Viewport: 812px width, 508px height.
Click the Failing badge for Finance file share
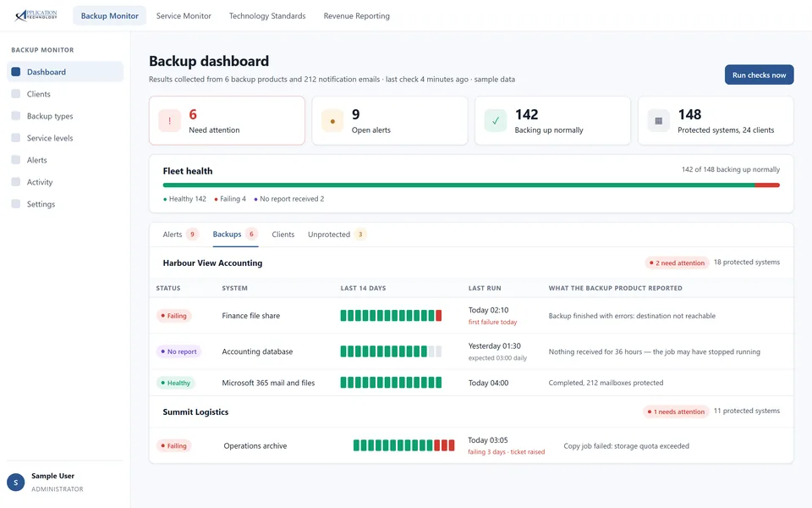coord(174,316)
